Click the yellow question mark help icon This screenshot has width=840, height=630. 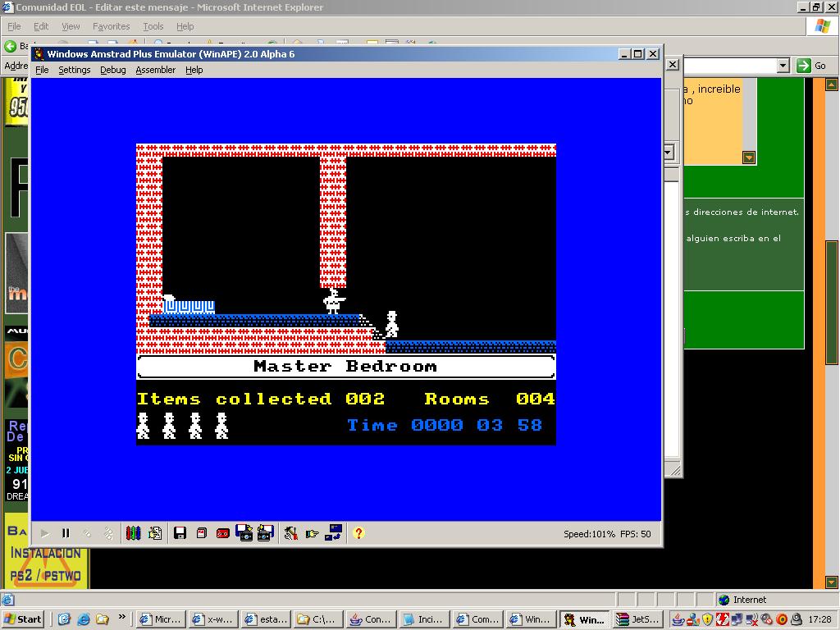358,533
